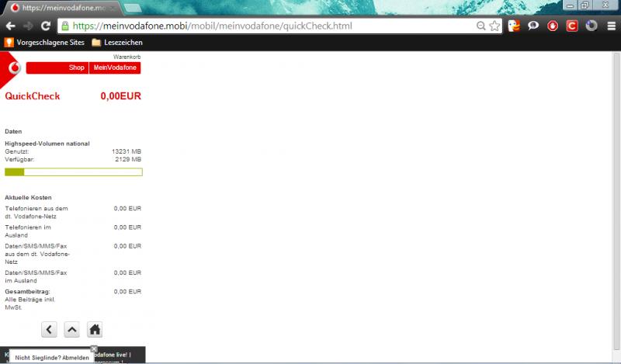Click Telefonieren im Ausland row label
The width and height of the screenshot is (621, 364).
pyautogui.click(x=28, y=231)
